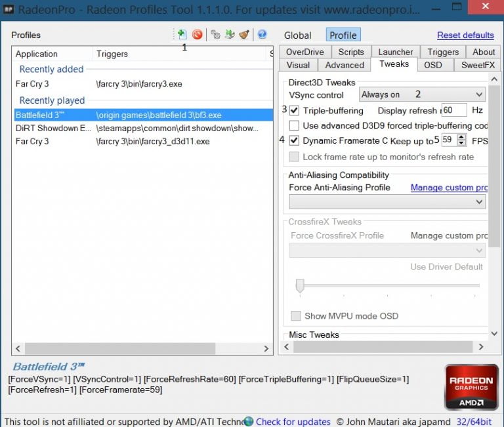Open settings via the gears icon

(215, 34)
